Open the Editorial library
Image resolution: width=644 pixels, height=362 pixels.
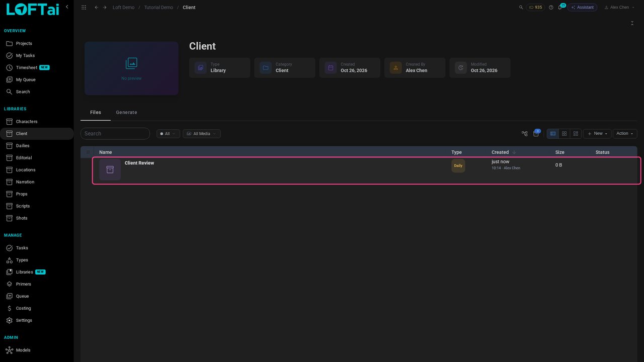tap(37, 158)
